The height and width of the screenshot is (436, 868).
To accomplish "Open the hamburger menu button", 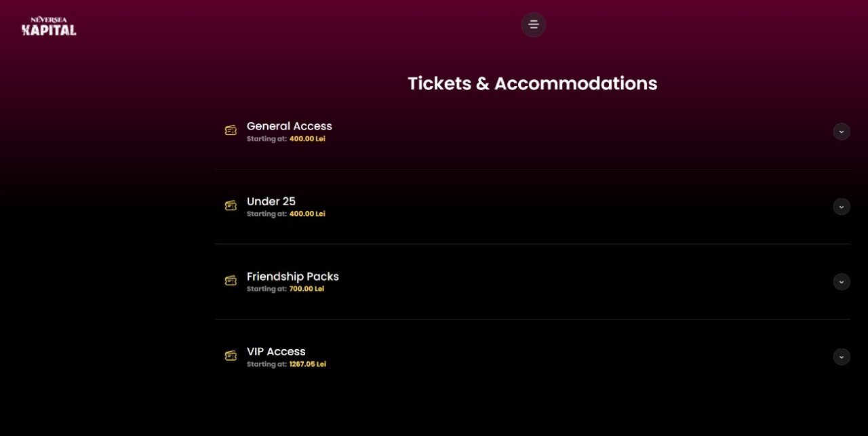I will (x=533, y=25).
